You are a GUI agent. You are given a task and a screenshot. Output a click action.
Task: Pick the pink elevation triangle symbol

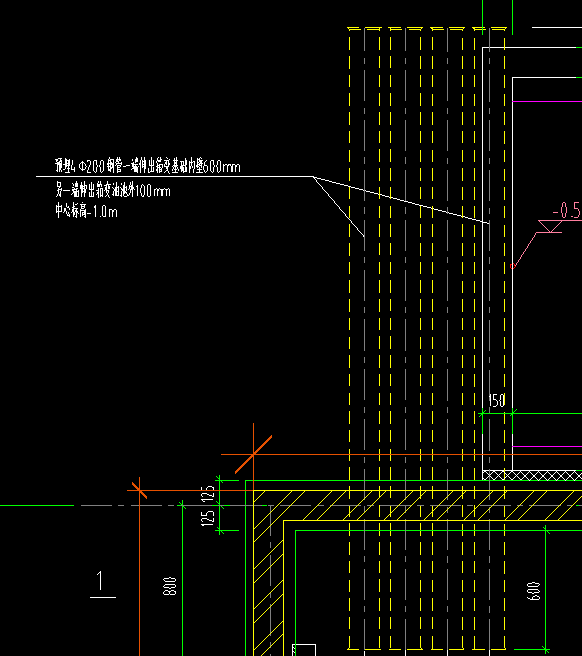click(550, 226)
